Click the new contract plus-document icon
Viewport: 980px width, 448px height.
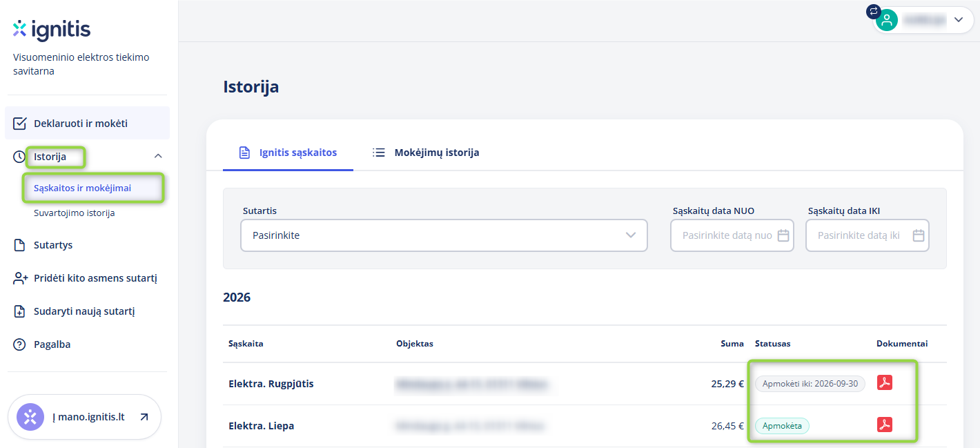coord(20,311)
